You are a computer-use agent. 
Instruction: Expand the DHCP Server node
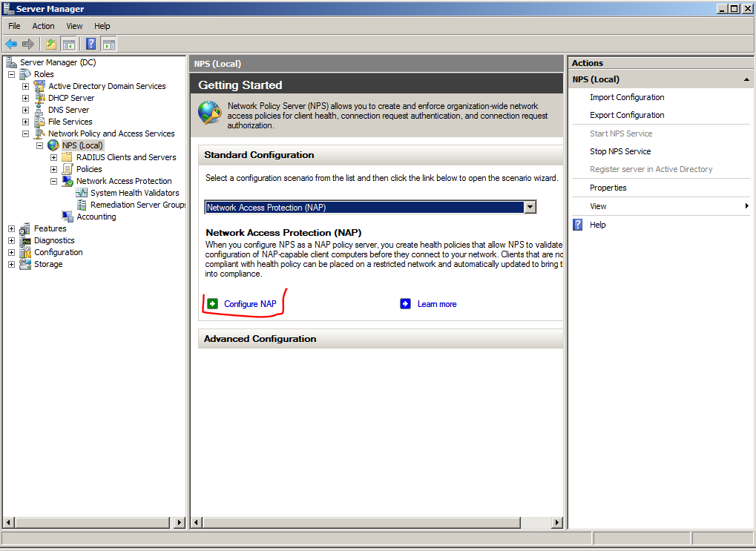[x=25, y=98]
